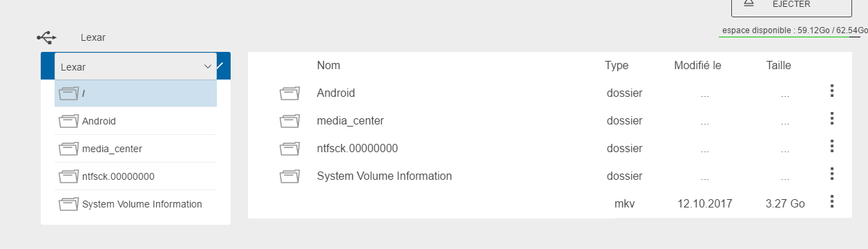Select root folder / in tree
The image size is (868, 249).
(136, 93)
